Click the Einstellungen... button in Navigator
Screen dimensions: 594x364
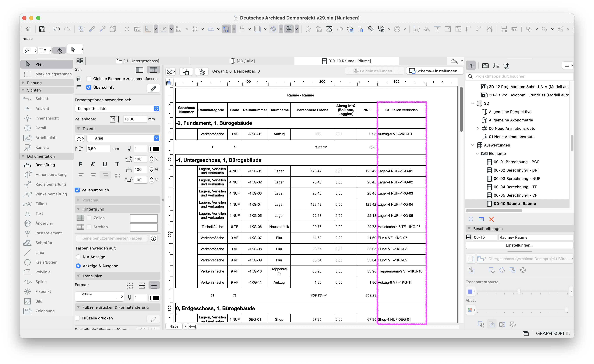[519, 245]
